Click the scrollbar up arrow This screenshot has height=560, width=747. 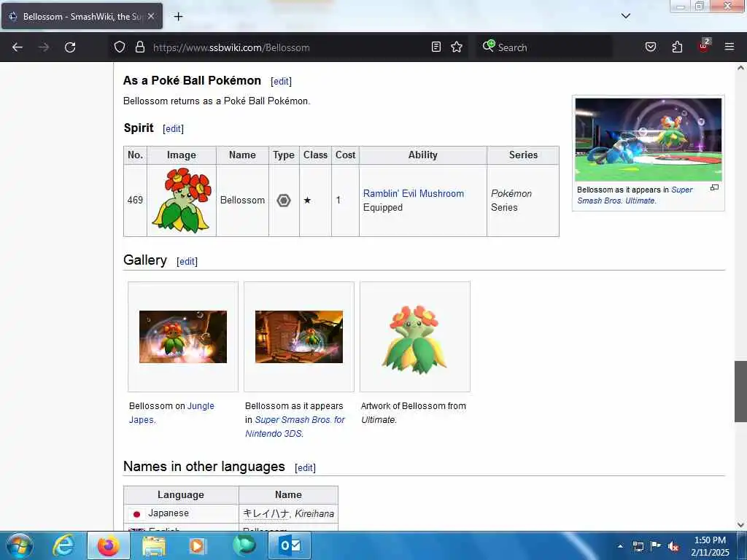(x=740, y=68)
